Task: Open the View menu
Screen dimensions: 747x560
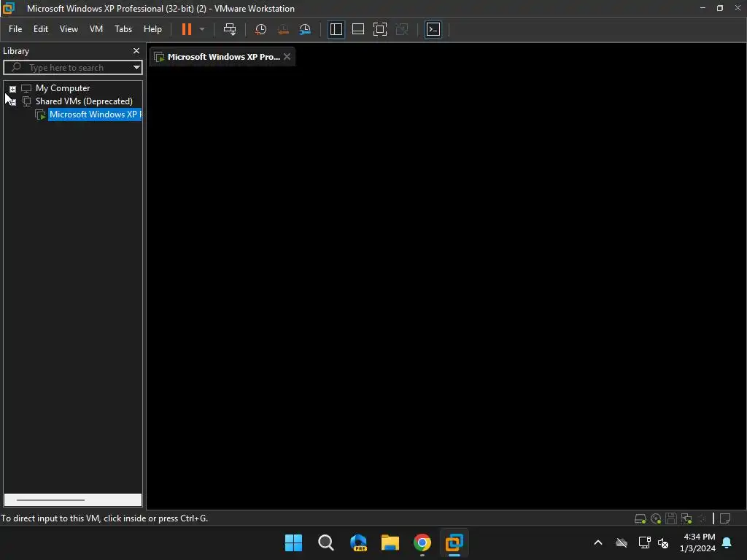Action: click(69, 29)
